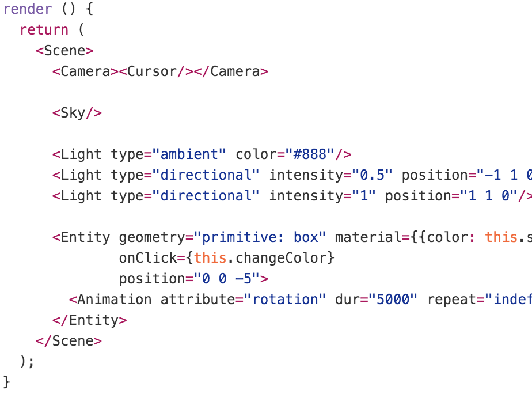Click the closing Scene tag

pyautogui.click(x=69, y=341)
